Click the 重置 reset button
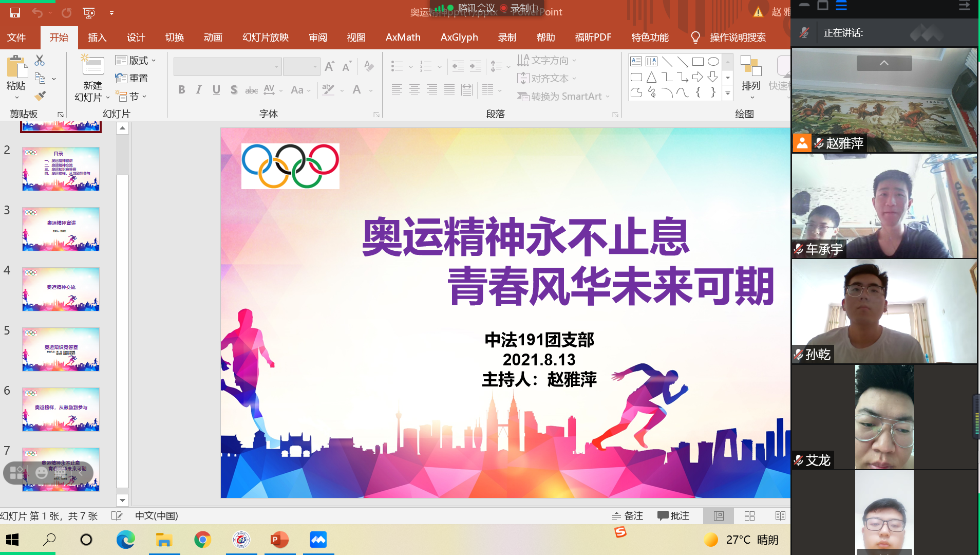This screenshot has height=555, width=980. (x=133, y=78)
